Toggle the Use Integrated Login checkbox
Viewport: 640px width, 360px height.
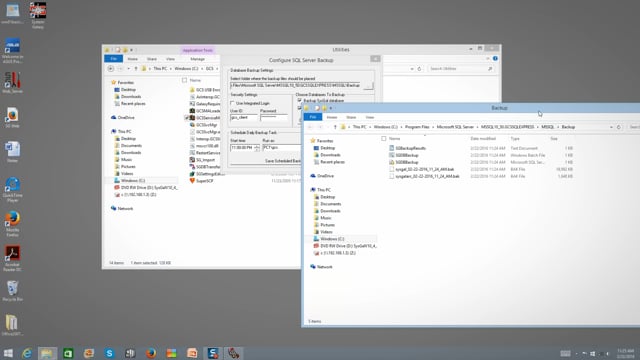[x=232, y=103]
